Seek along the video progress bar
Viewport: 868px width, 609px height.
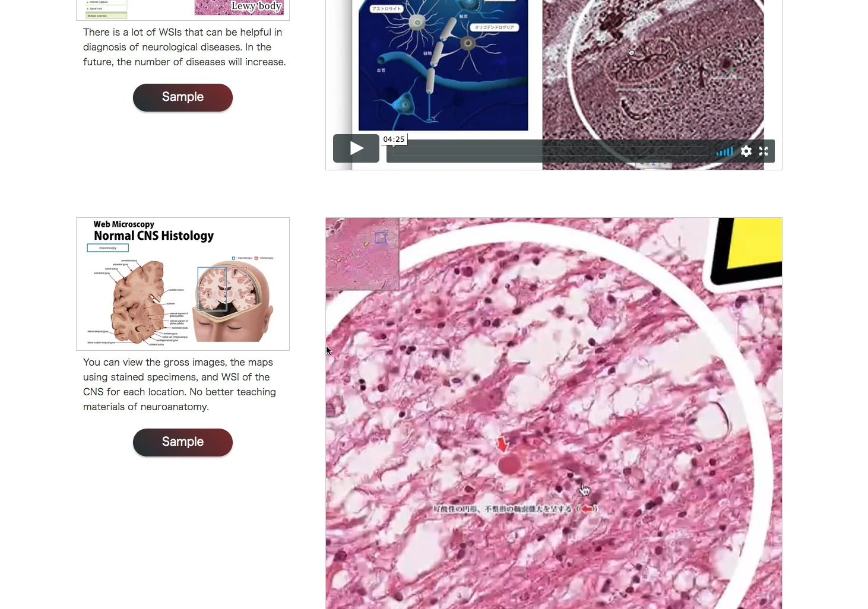click(550, 151)
